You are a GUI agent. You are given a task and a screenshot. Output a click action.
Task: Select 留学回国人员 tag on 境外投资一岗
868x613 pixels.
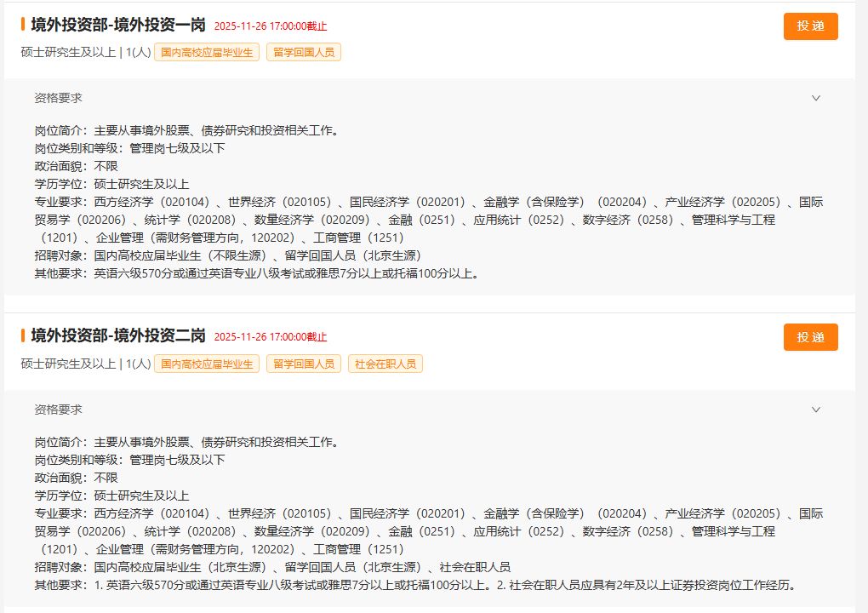[x=304, y=53]
